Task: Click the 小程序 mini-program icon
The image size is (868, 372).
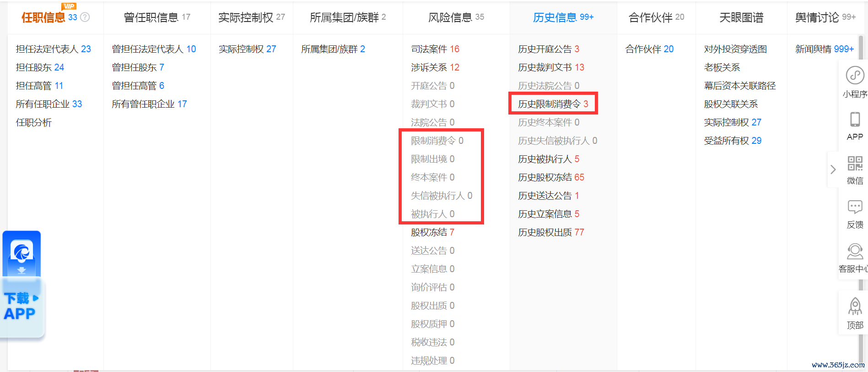Action: click(854, 76)
